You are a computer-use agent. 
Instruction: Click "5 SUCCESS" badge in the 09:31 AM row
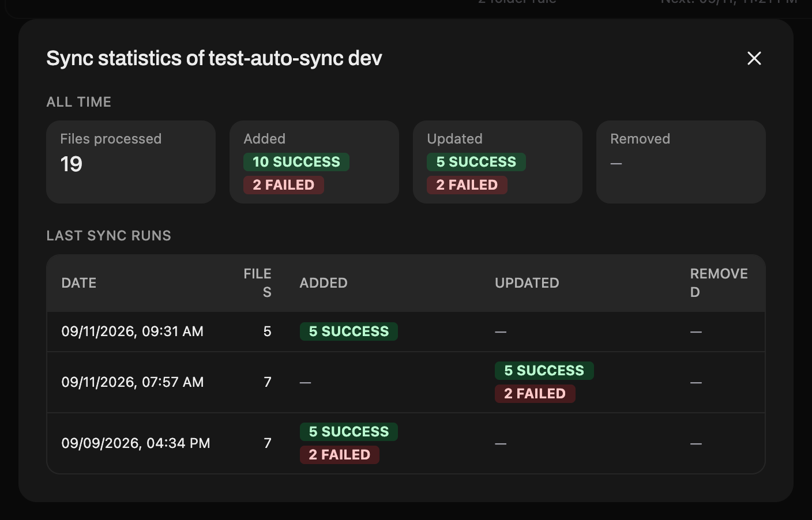349,331
